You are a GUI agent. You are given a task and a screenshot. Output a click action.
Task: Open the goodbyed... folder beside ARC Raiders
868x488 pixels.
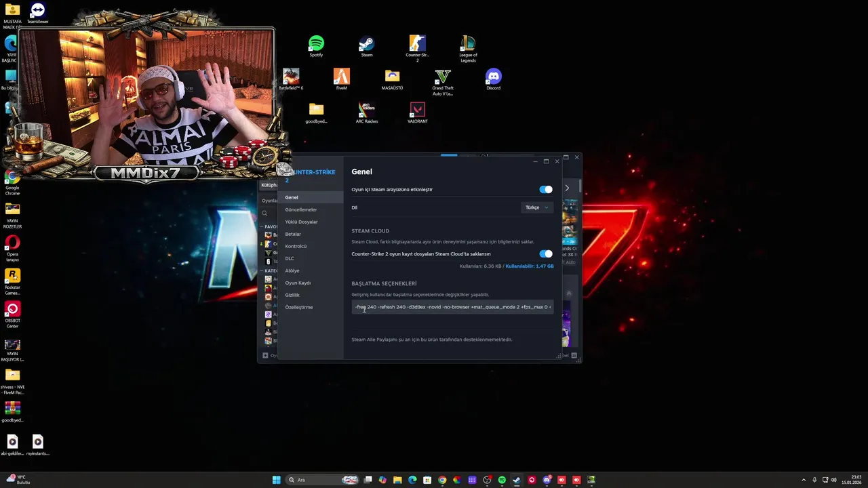[x=316, y=113]
